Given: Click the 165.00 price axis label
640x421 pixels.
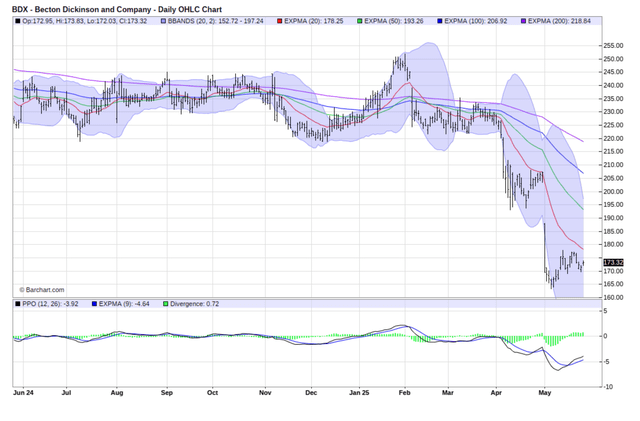Looking at the screenshot, I should point(613,284).
